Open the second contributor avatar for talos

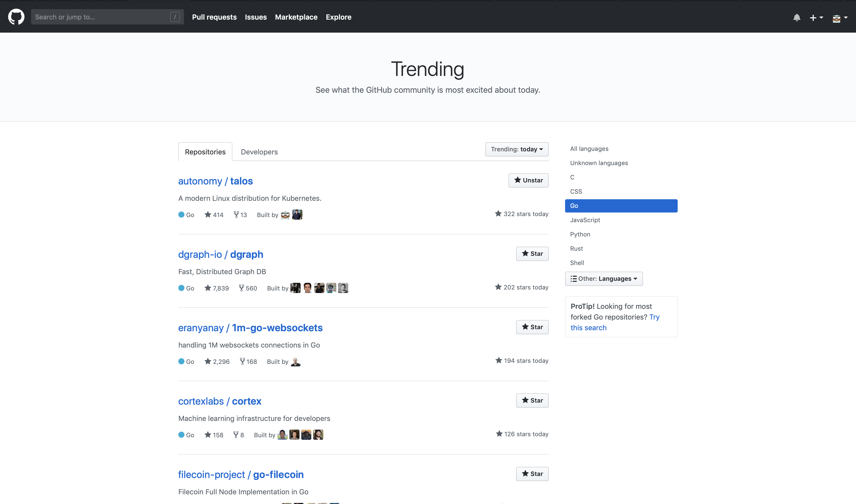[x=297, y=215]
